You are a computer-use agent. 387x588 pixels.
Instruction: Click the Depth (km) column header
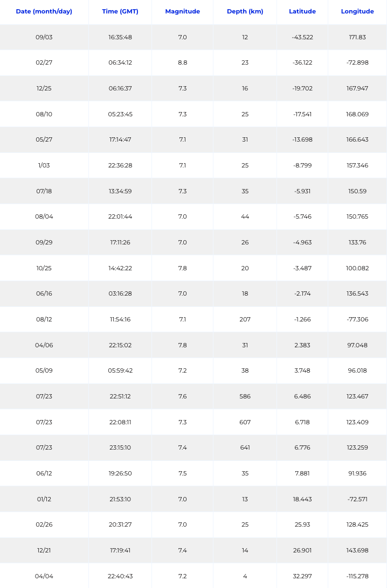click(x=245, y=11)
